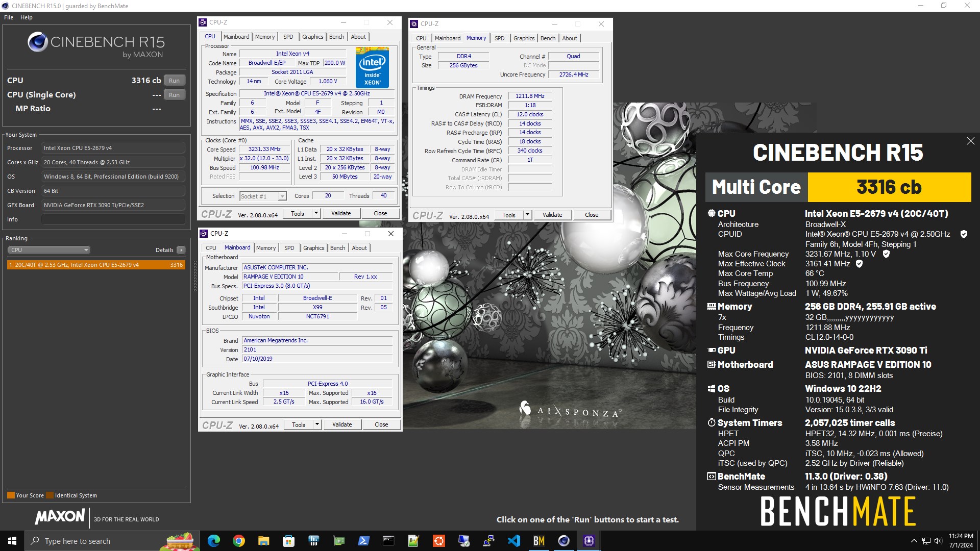Open Command Prompt taskbar icon
This screenshot has width=980, height=551.
[x=388, y=541]
